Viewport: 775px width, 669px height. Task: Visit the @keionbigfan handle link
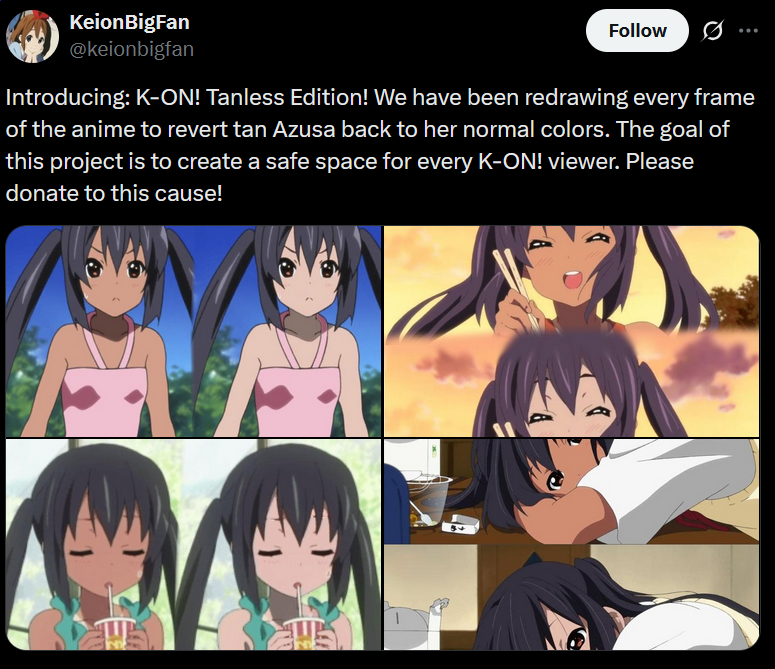pyautogui.click(x=131, y=49)
